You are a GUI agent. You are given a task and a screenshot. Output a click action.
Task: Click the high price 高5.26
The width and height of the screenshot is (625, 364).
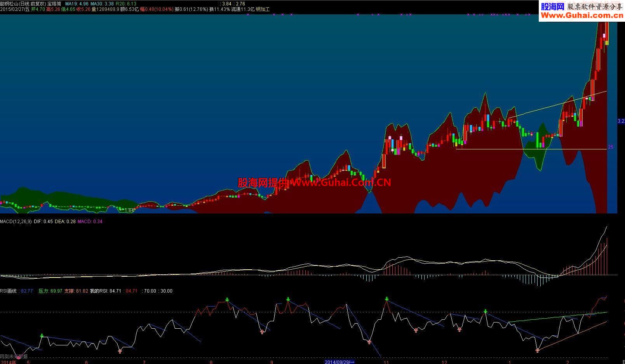(53, 9)
